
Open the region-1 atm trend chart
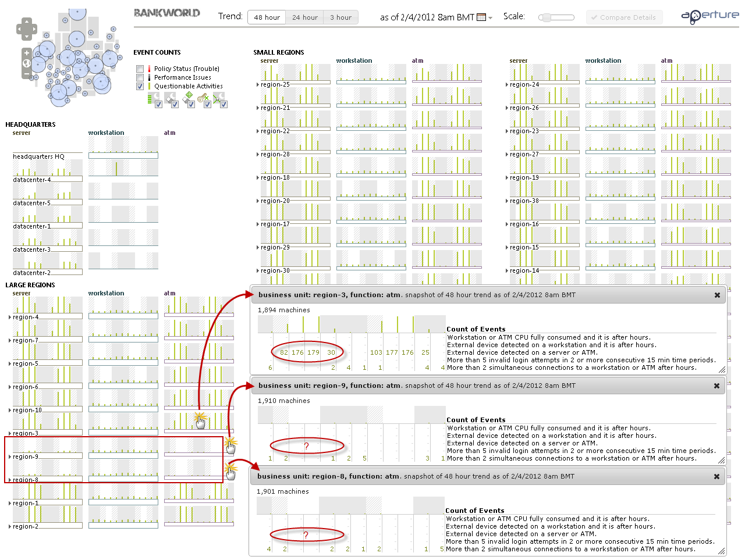(x=198, y=493)
